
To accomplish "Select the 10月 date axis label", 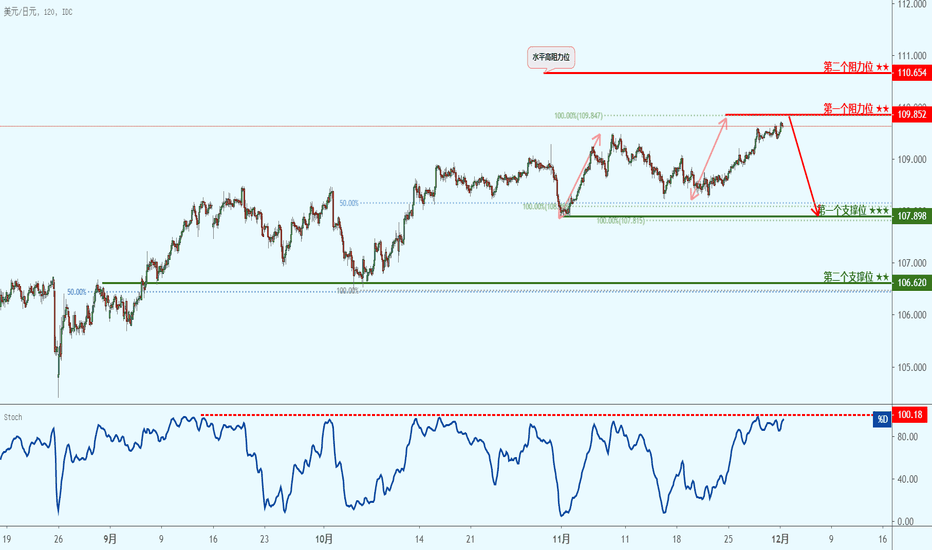I will 322,537.
